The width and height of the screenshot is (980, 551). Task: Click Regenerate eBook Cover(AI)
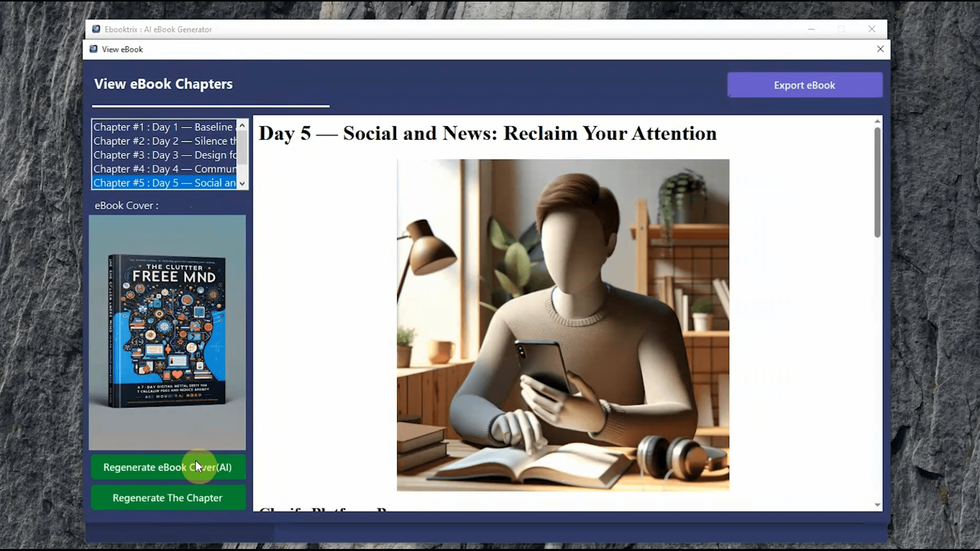tap(168, 467)
